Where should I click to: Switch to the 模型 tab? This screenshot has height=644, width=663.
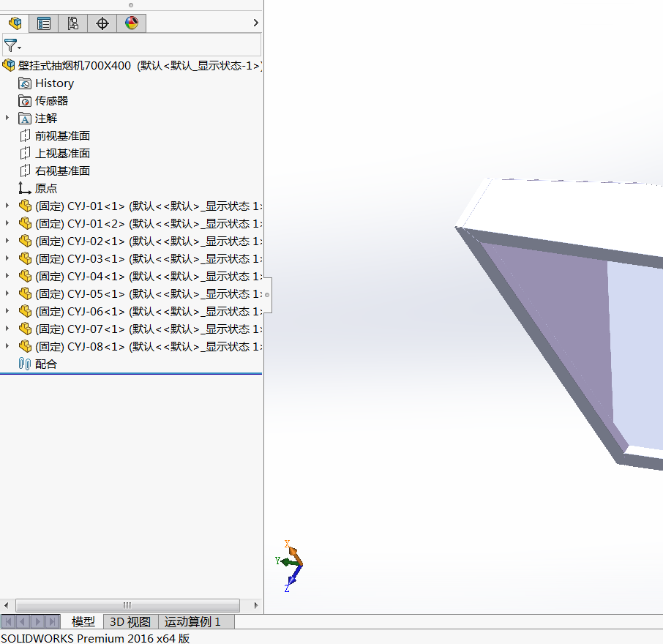click(x=83, y=621)
